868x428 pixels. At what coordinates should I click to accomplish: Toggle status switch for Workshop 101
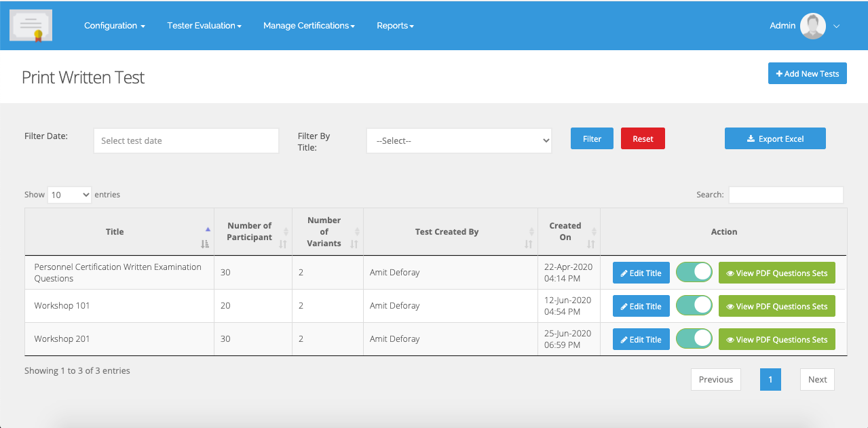[694, 306]
